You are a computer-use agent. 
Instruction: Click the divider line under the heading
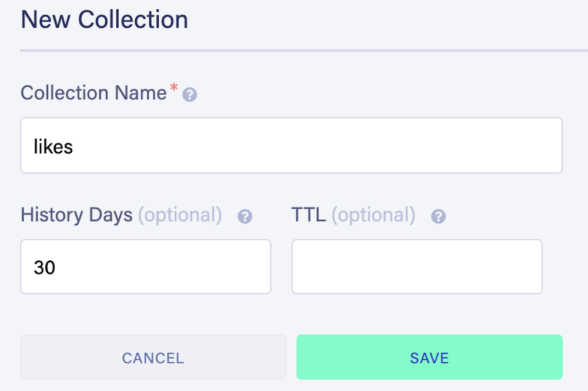coord(294,51)
